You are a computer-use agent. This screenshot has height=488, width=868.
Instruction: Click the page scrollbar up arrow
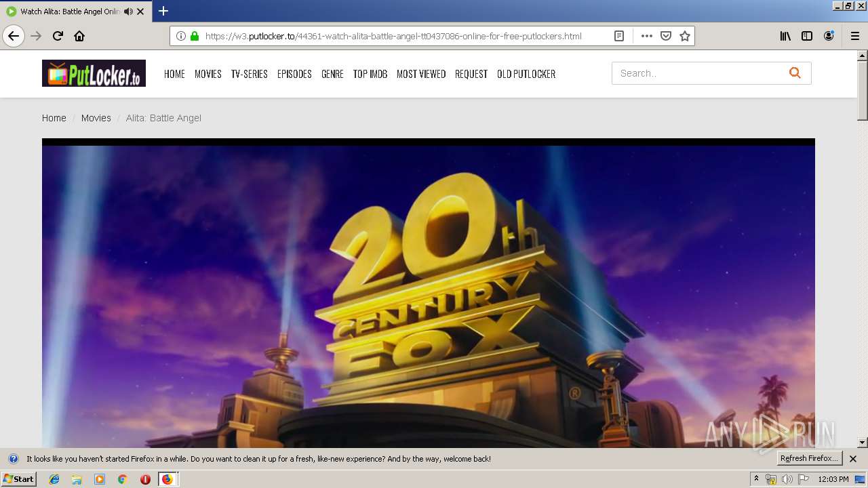[863, 56]
